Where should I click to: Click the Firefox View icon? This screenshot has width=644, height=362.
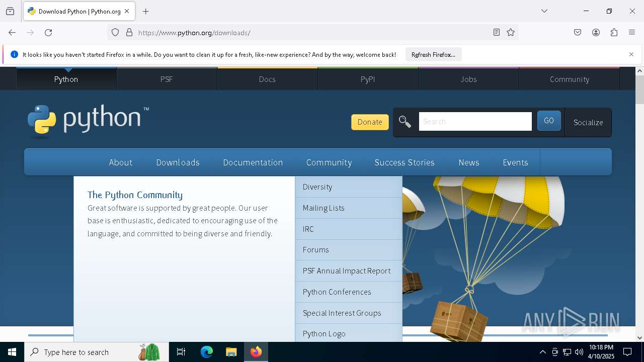tap(10, 11)
